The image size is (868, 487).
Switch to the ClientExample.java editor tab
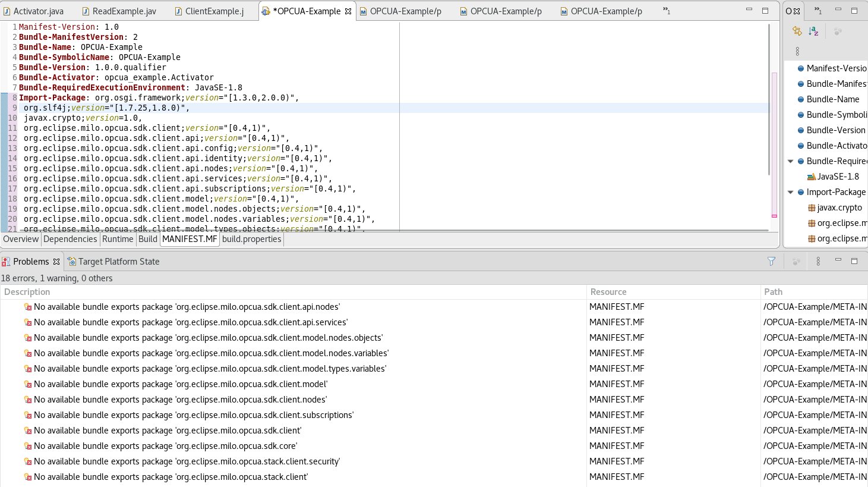click(x=209, y=11)
